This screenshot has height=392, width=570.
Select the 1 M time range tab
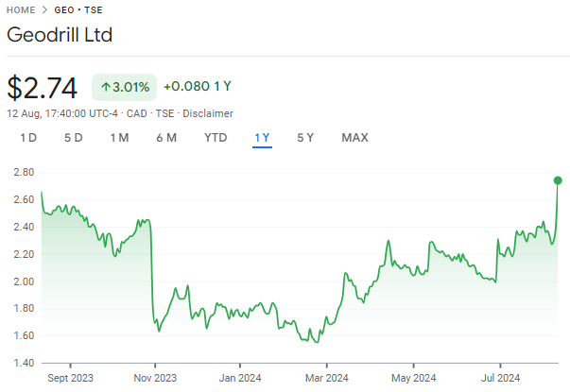(120, 138)
